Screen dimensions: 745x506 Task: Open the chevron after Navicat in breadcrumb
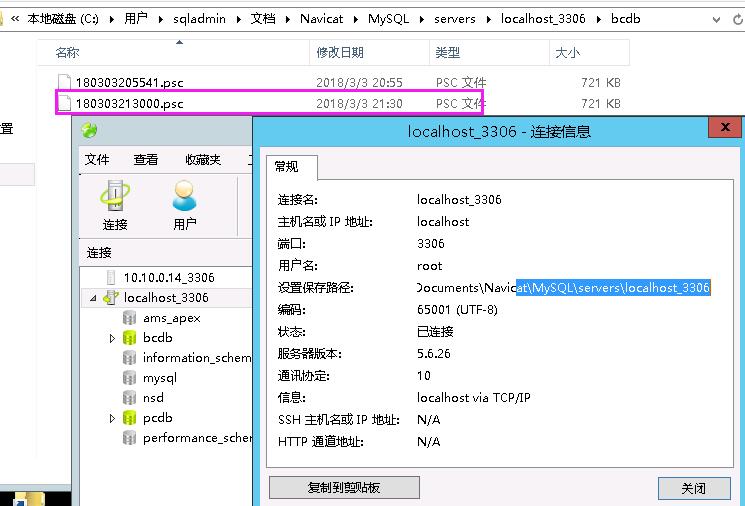pos(355,19)
